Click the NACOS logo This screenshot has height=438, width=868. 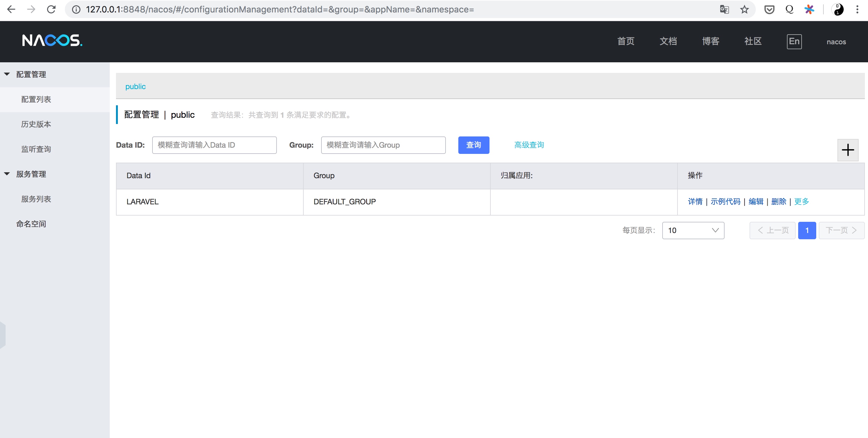(x=52, y=41)
